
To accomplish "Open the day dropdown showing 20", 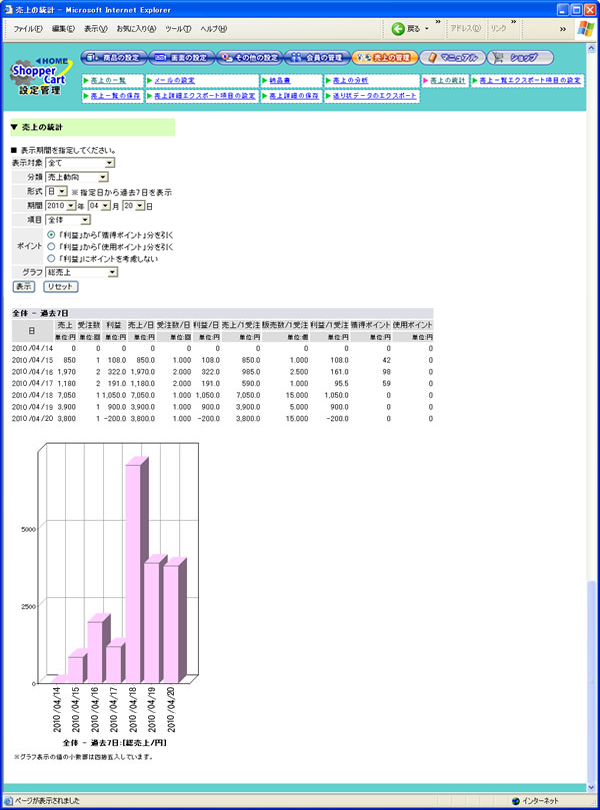I will click(x=133, y=206).
